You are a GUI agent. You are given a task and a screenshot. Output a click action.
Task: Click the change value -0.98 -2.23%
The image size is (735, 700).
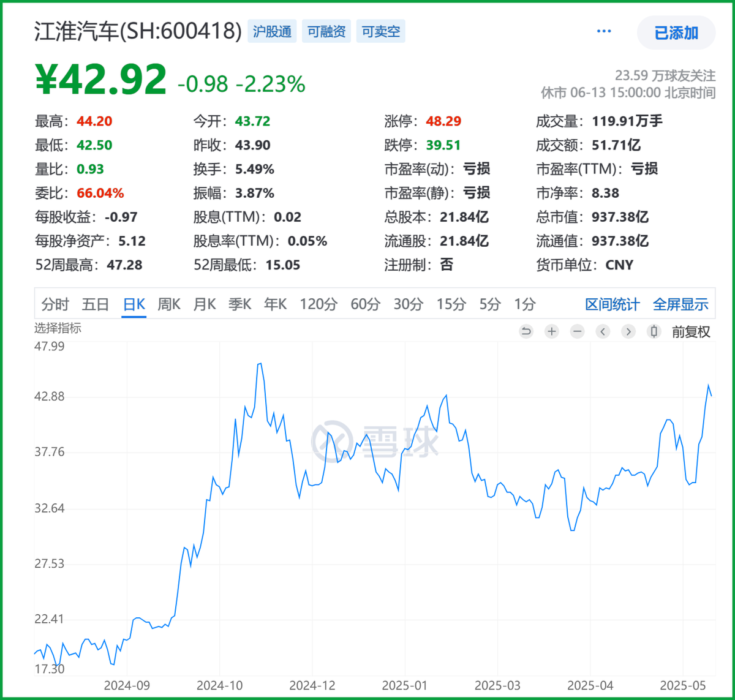241,84
